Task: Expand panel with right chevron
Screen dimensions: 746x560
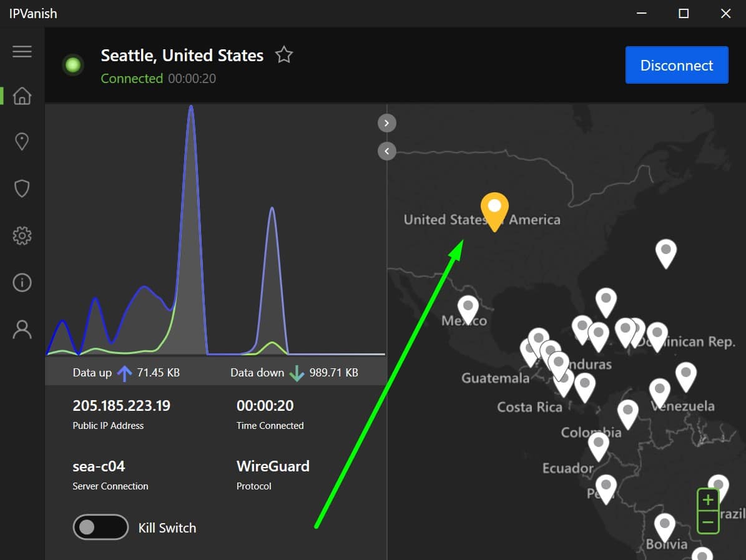Action: [x=387, y=123]
